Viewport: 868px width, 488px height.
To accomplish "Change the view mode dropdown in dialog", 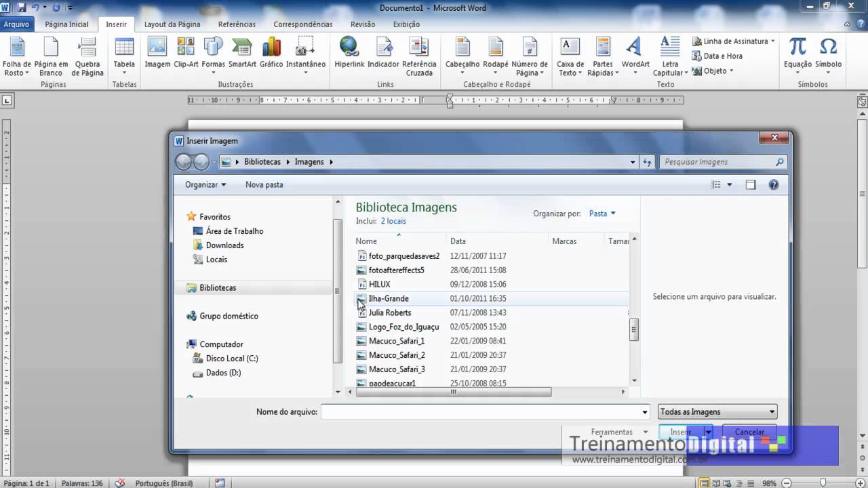I will coord(730,184).
